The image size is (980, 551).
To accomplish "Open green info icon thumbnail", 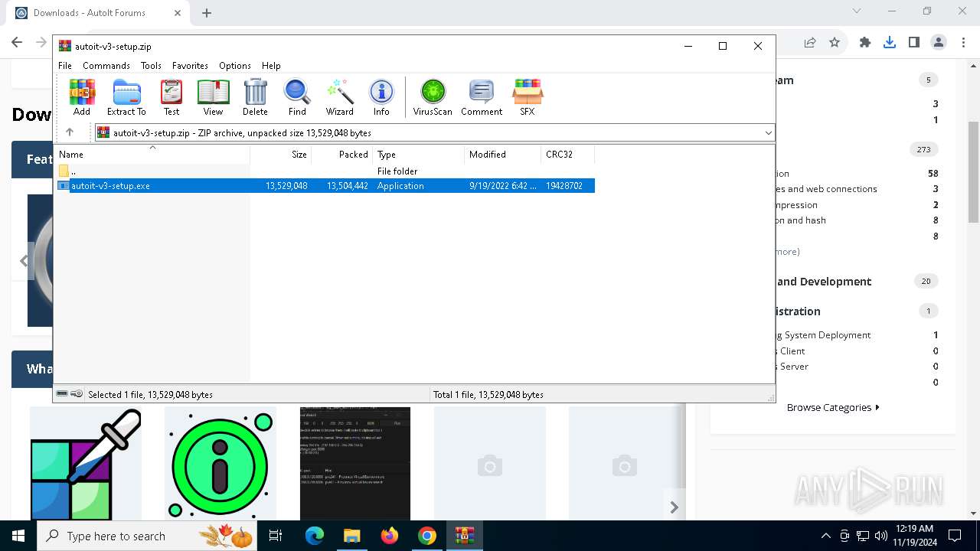I will pos(220,464).
